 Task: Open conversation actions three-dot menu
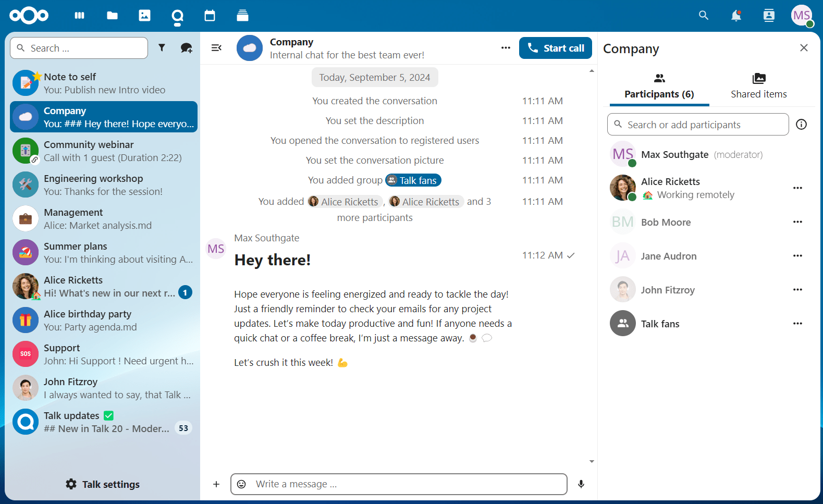(506, 48)
